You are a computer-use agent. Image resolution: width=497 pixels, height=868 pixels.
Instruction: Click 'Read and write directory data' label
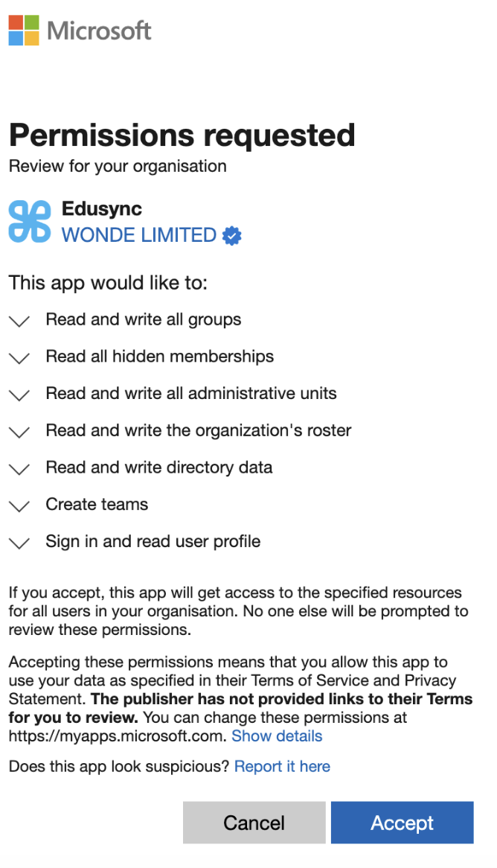tap(158, 467)
